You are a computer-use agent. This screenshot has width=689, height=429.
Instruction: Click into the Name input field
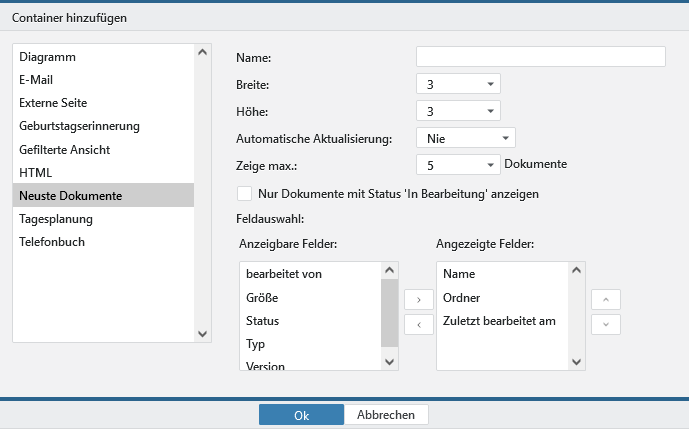coord(540,56)
